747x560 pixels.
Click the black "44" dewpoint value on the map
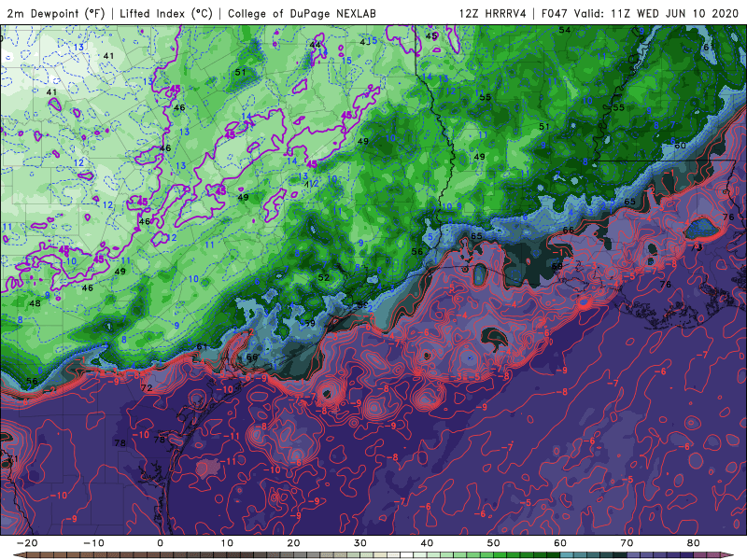(x=315, y=45)
